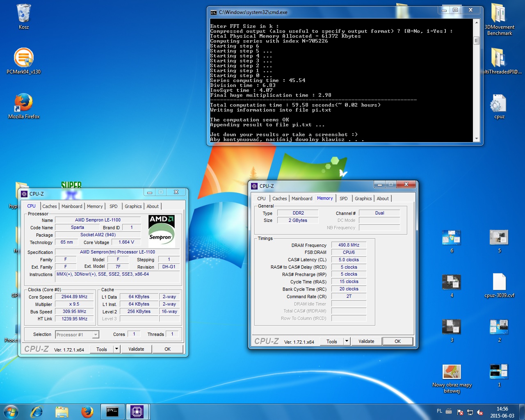Screen dimensions: 525x420
Task: Open the cpuz-3039.cvf file
Action: point(499,285)
